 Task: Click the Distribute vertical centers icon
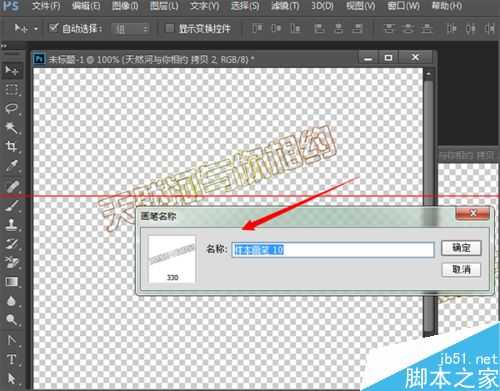pyautogui.click(x=407, y=28)
